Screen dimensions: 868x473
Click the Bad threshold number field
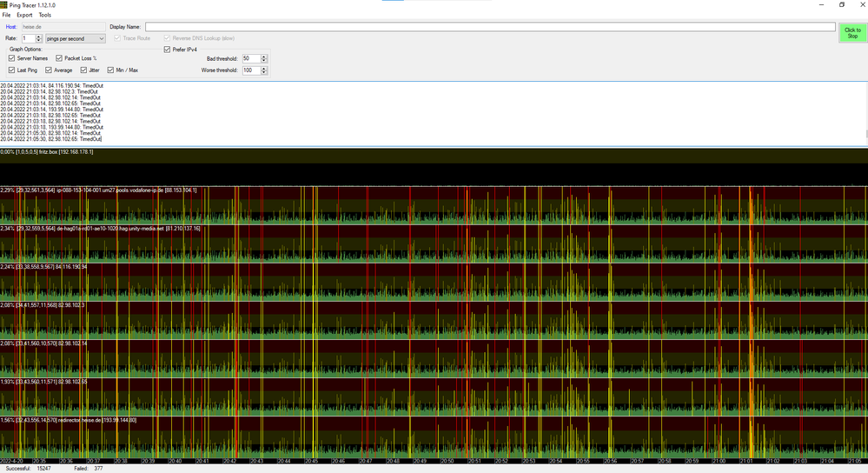tap(251, 59)
